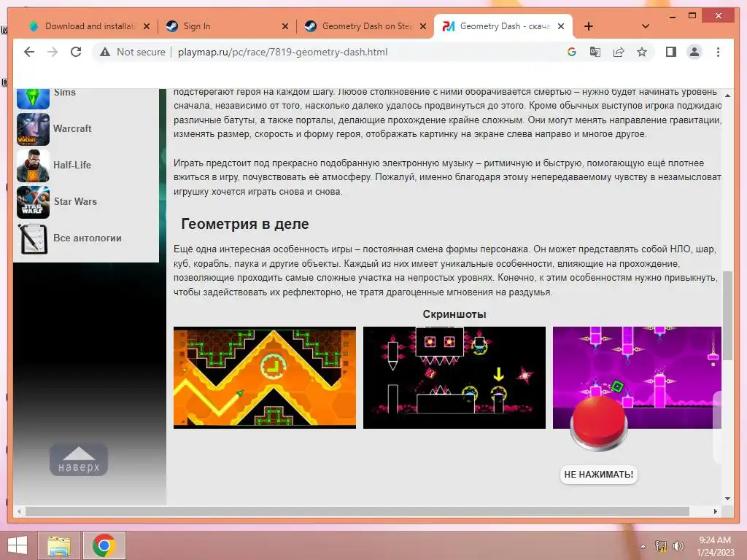Close the Sign In tab

pos(285,26)
